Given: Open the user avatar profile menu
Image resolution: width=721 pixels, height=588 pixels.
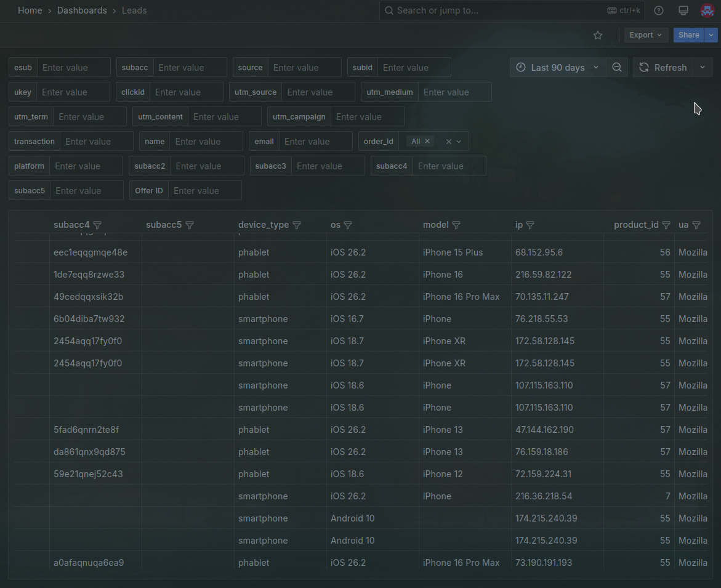Looking at the screenshot, I should (x=707, y=10).
